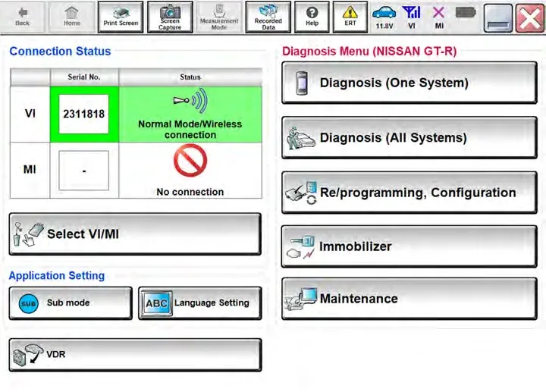The image size is (546, 392).
Task: Click the Status column header
Action: [190, 77]
